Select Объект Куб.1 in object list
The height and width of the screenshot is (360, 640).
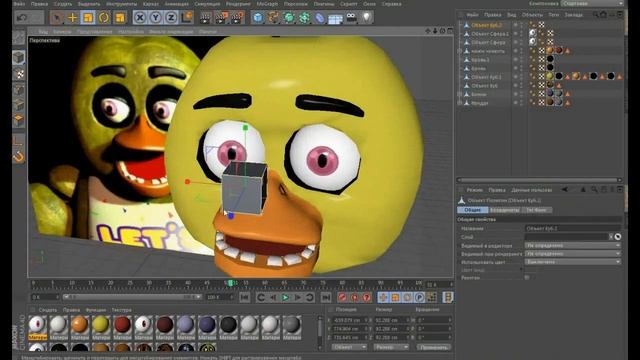(486, 77)
